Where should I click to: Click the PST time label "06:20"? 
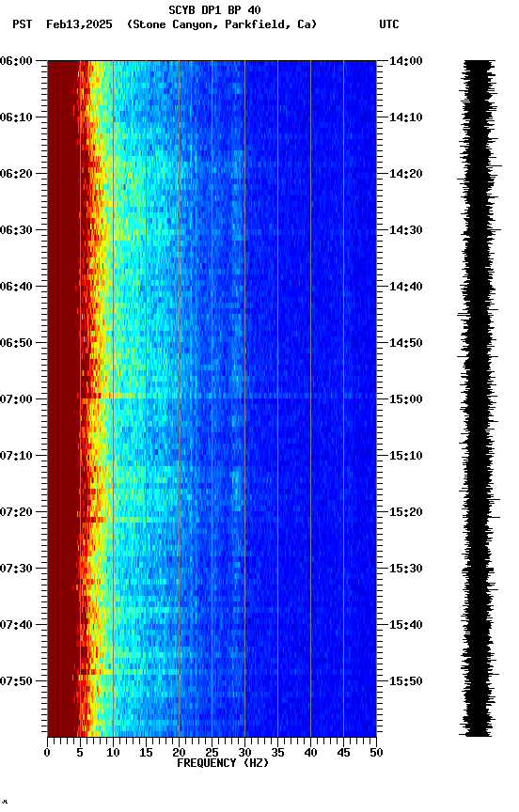16,174
